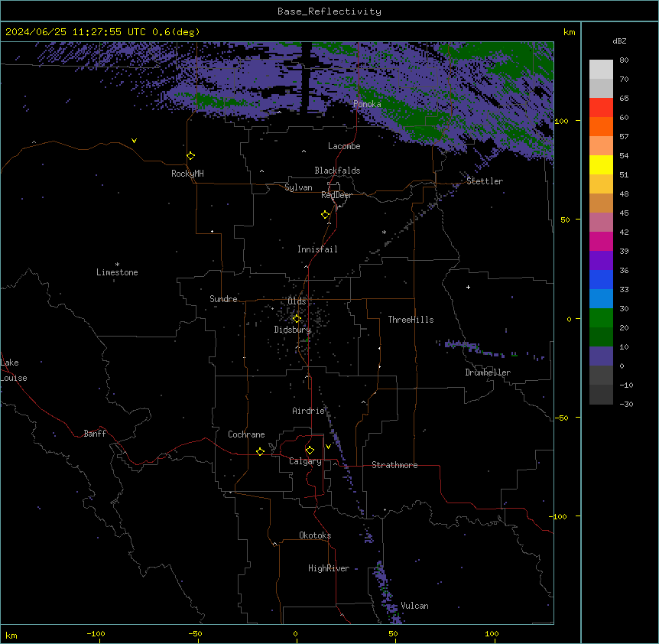The width and height of the screenshot is (659, 644).
Task: Select the purple 39 dBZ legend swatch
Action: click(601, 260)
